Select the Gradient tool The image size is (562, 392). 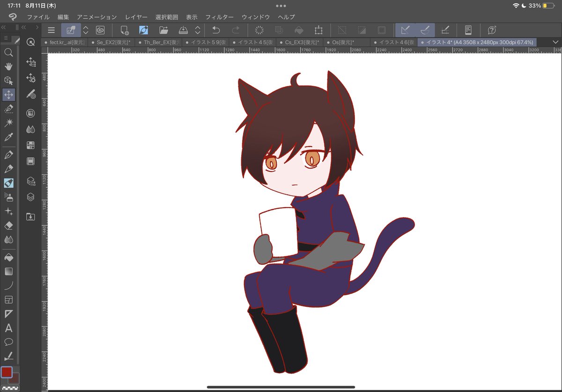pos(8,271)
